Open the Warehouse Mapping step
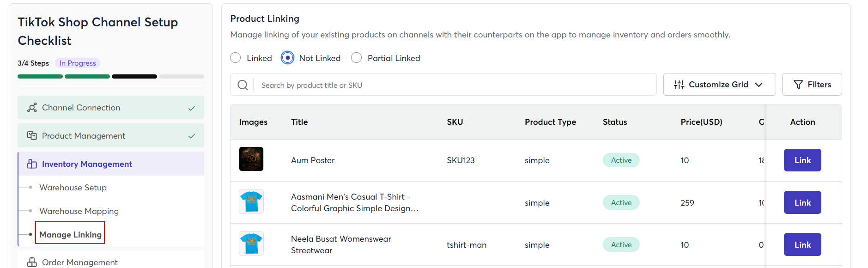Image resolution: width=868 pixels, height=268 pixels. (x=79, y=211)
